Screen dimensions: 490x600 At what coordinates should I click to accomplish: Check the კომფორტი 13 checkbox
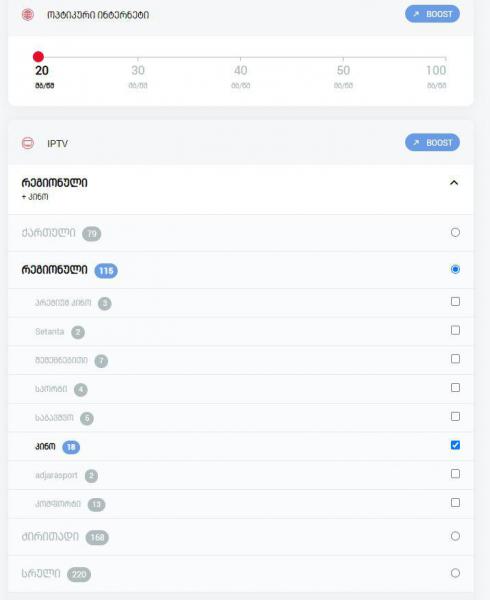click(x=455, y=502)
